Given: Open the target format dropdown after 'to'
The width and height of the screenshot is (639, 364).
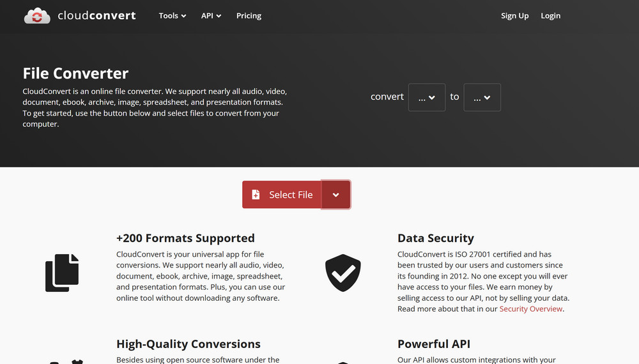Looking at the screenshot, I should click(482, 97).
